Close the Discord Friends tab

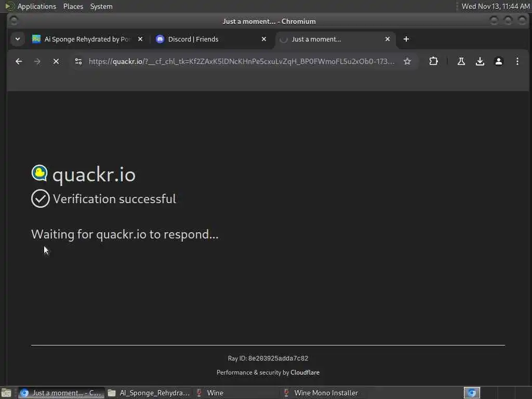[263, 39]
